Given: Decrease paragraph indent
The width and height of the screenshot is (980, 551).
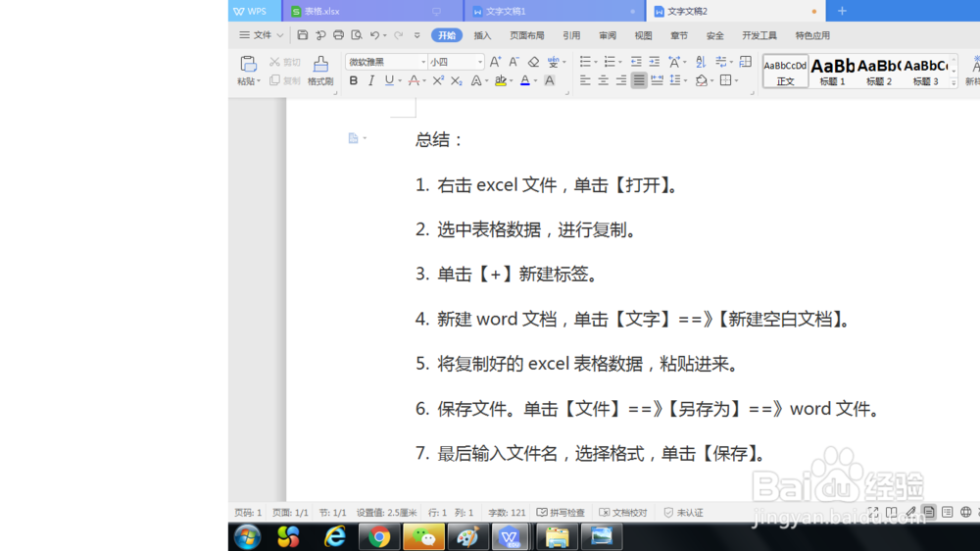Looking at the screenshot, I should click(636, 62).
